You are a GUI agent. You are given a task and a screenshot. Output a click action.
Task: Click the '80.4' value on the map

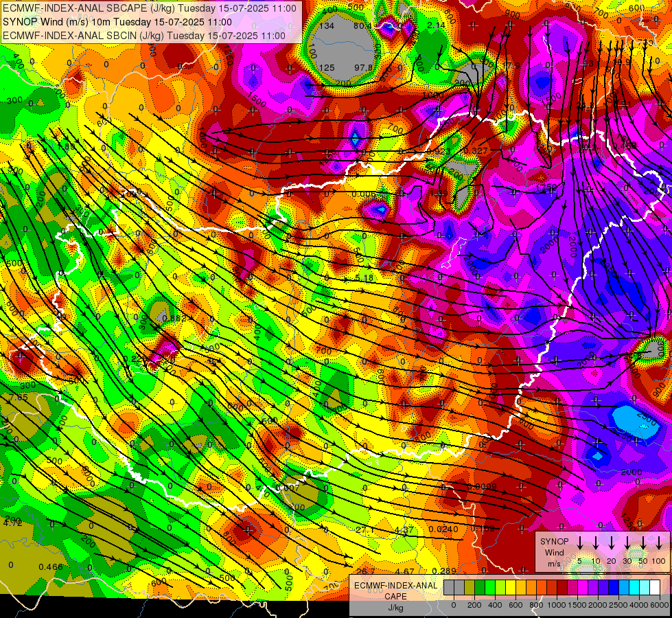click(362, 25)
